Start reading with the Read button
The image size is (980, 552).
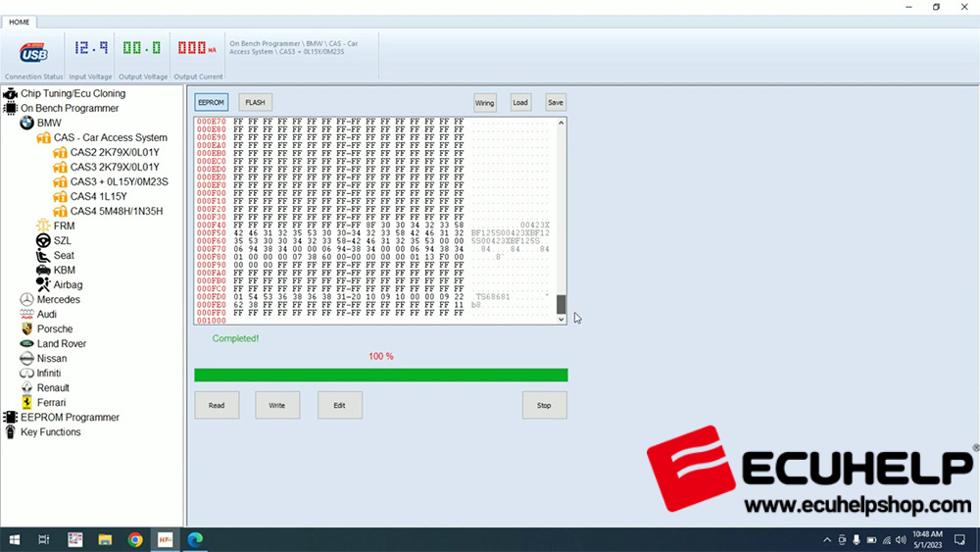[x=217, y=405]
